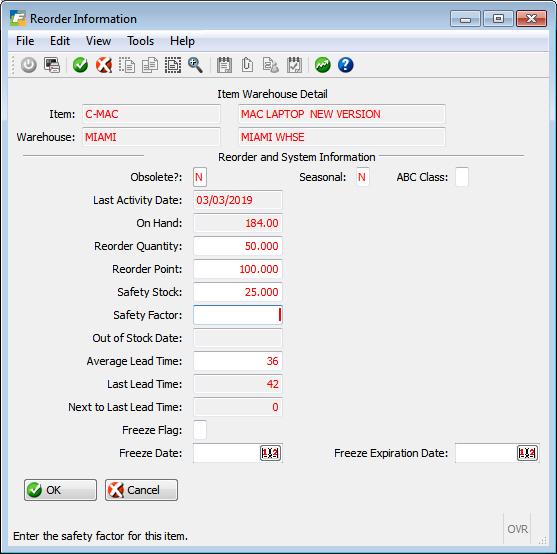This screenshot has height=554, width=557.
Task: Click the green checkmark accept toolbar icon
Action: coord(80,65)
